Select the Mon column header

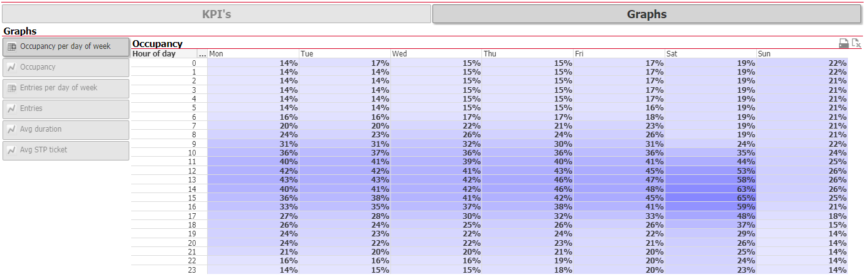[254, 54]
